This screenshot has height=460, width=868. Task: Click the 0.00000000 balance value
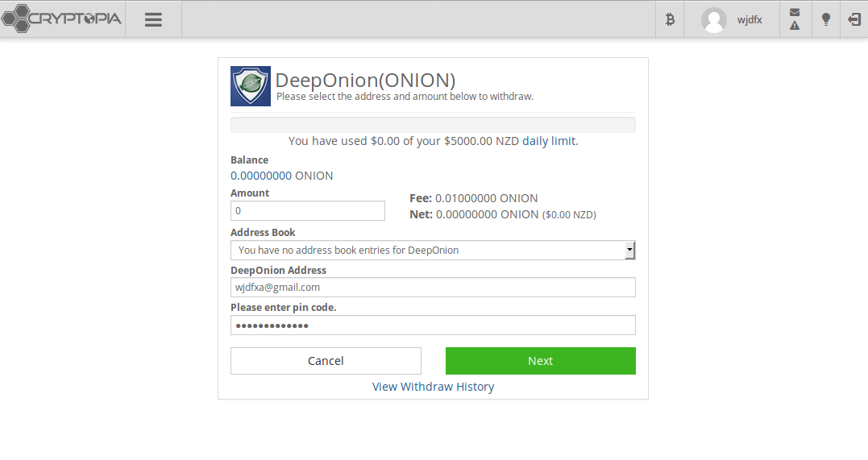pyautogui.click(x=261, y=176)
